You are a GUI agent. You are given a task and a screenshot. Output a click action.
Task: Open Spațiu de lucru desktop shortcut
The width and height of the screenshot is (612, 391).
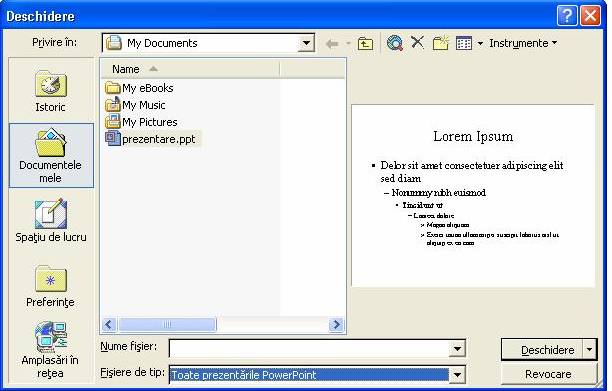coord(51,221)
